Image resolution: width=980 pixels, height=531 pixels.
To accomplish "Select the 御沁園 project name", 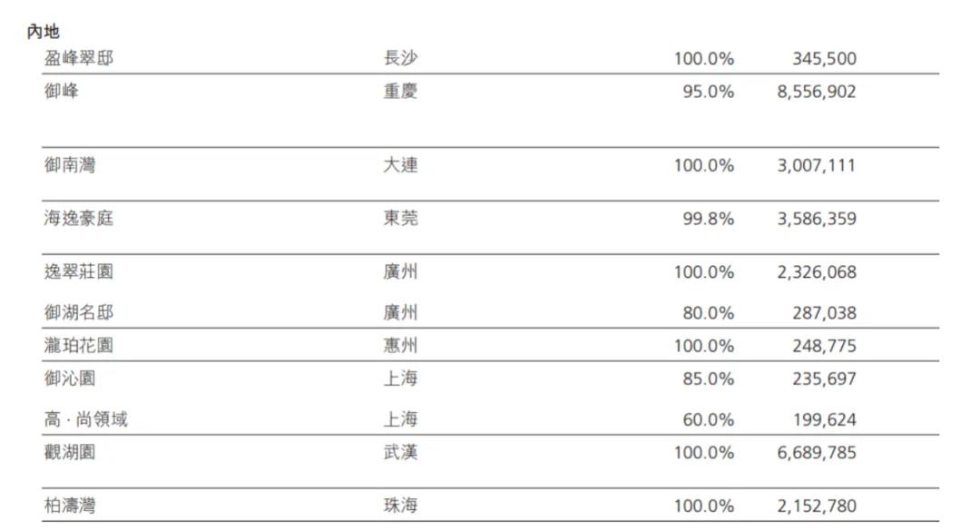I will 70,379.
